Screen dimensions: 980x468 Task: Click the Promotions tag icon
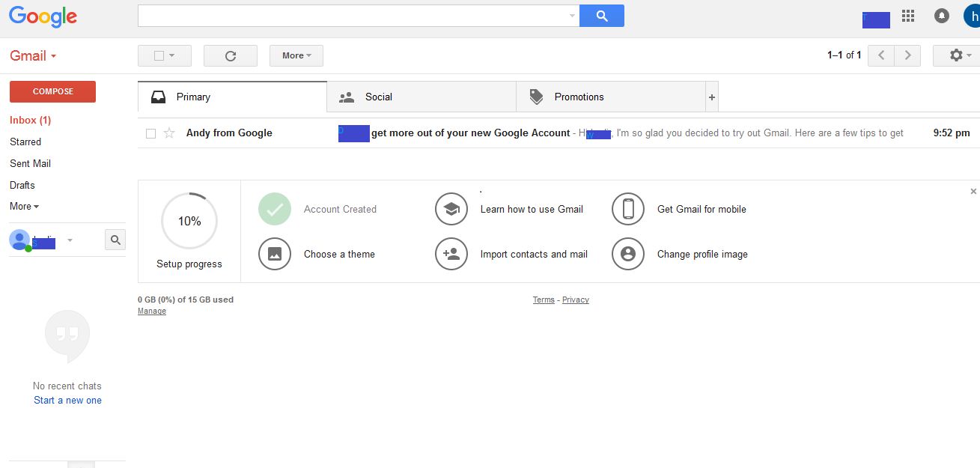point(536,97)
